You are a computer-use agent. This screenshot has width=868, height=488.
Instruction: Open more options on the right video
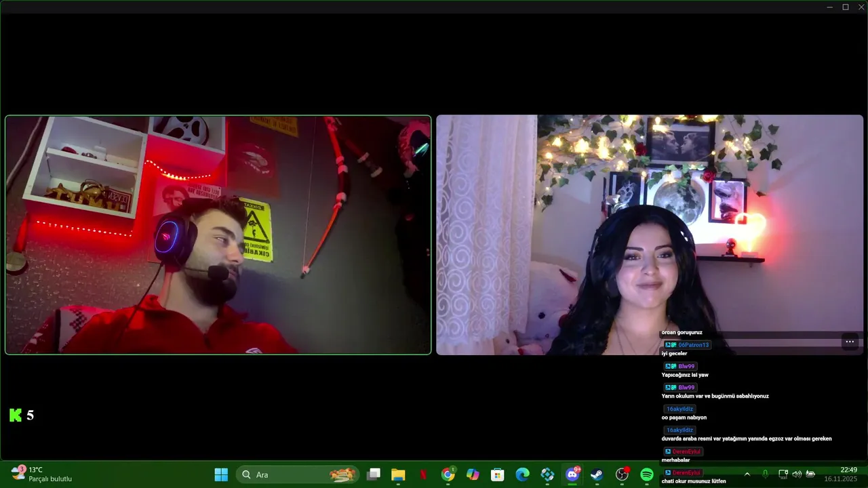click(850, 342)
